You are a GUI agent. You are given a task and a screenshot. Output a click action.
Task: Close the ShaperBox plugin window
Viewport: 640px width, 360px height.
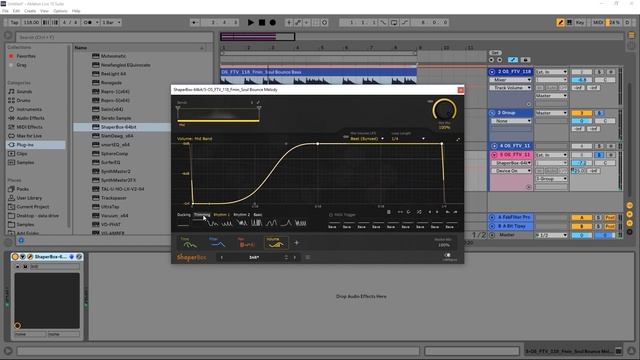(x=460, y=90)
